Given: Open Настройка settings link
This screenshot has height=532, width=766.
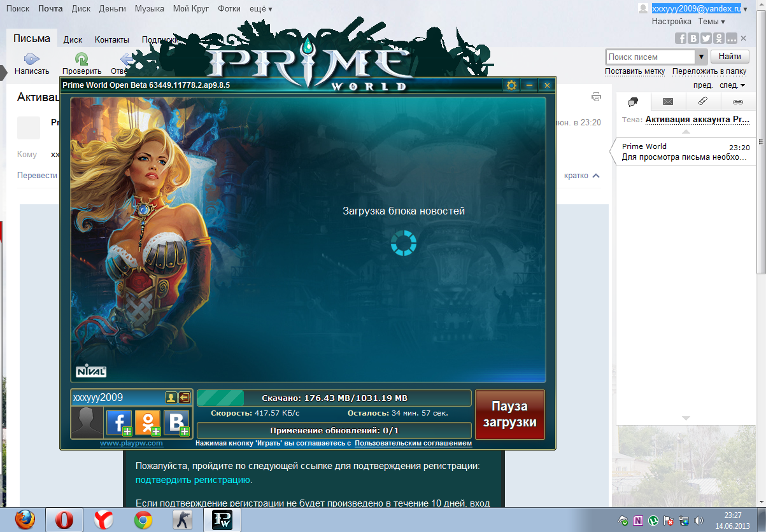Looking at the screenshot, I should (671, 21).
